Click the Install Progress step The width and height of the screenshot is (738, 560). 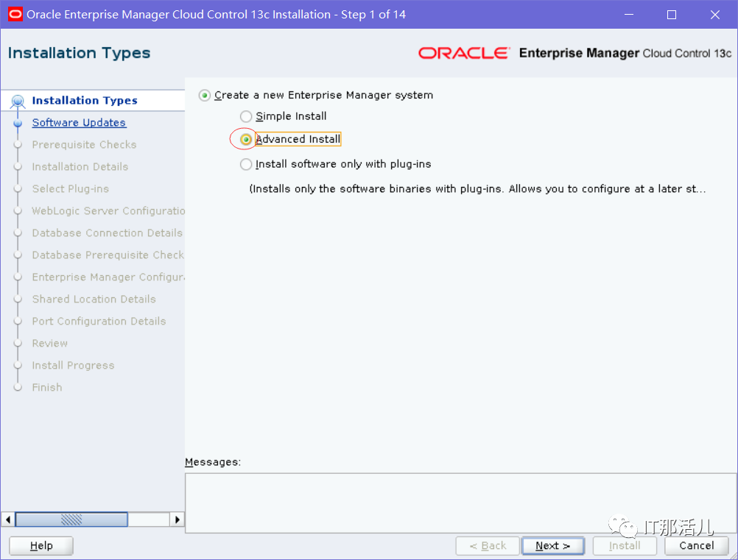pyautogui.click(x=73, y=366)
